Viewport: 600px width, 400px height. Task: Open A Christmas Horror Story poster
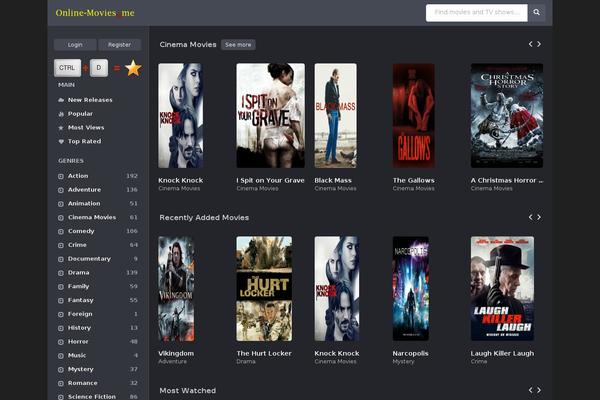coord(507,116)
